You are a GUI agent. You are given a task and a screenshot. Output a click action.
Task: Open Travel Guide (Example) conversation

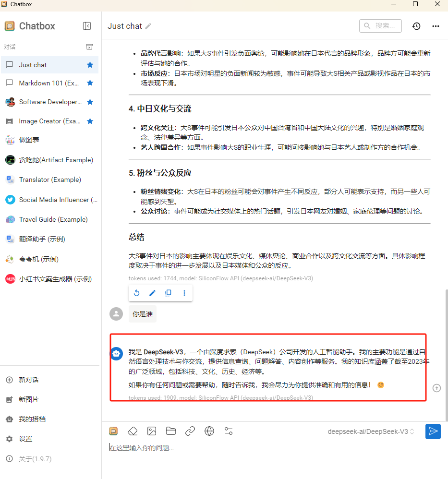coord(49,219)
